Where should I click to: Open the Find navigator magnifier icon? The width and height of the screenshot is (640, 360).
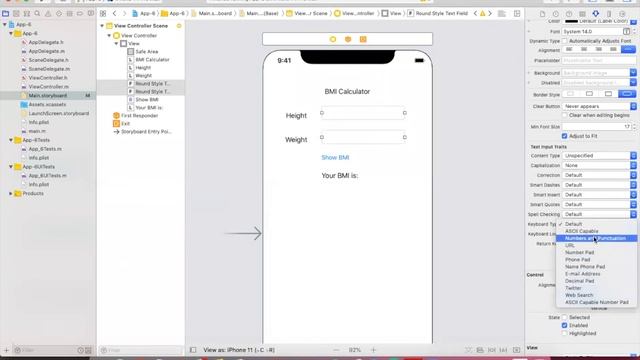point(38,13)
